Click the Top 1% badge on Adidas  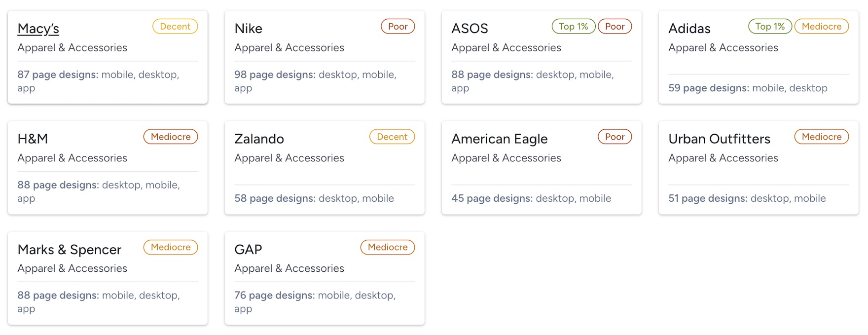point(769,27)
